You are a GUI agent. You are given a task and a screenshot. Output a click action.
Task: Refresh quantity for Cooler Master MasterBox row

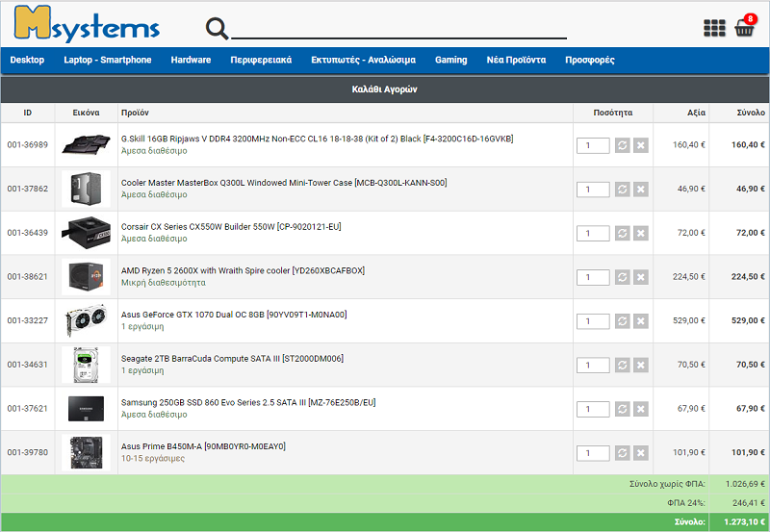pyautogui.click(x=622, y=189)
